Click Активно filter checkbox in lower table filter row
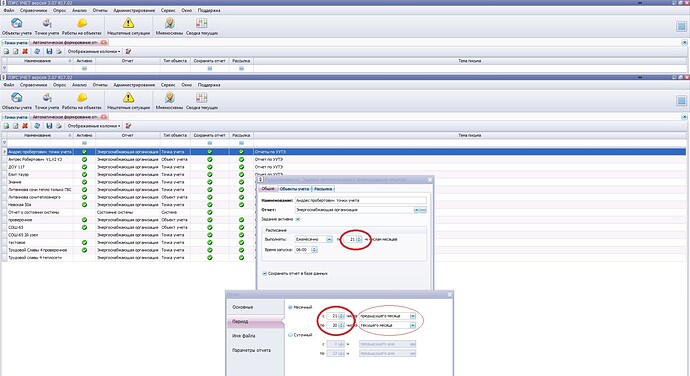This screenshot has height=376, width=690. pyautogui.click(x=84, y=143)
